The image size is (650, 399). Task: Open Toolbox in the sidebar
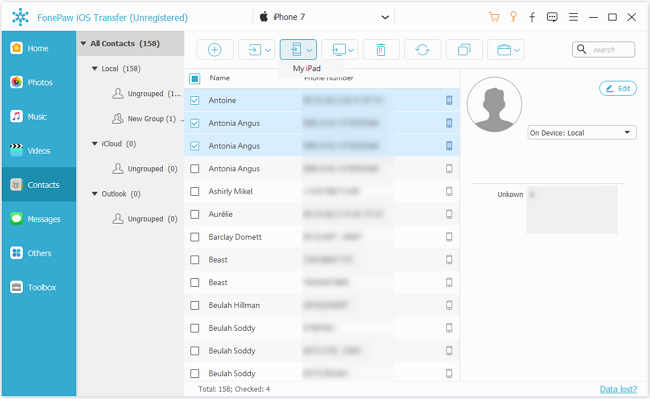pyautogui.click(x=39, y=287)
